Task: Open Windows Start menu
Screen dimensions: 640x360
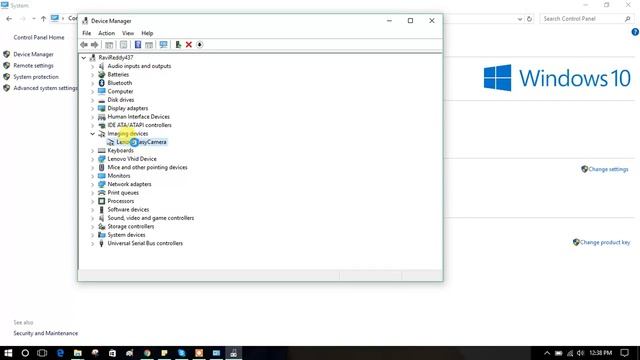Action: 8,353
